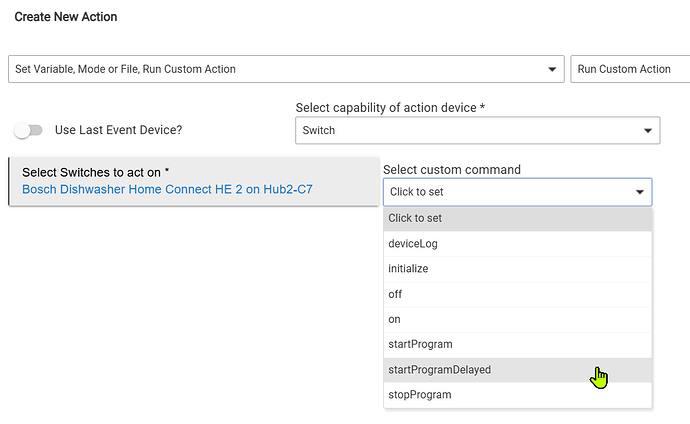Open the action type dropdown arrow
The image size is (690, 424).
[x=551, y=69]
